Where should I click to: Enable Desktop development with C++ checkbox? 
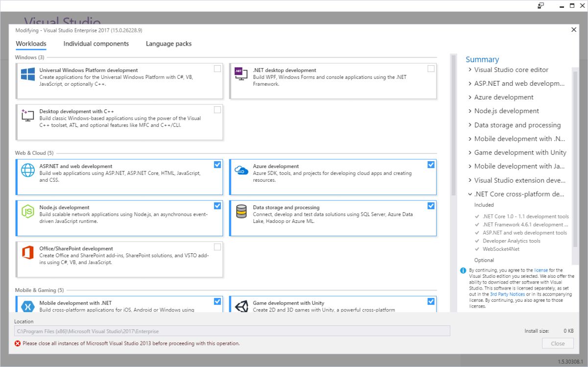217,110
